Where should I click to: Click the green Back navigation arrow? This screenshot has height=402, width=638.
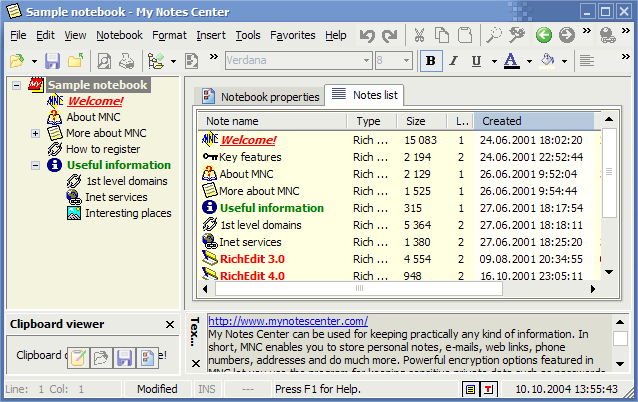pos(544,35)
